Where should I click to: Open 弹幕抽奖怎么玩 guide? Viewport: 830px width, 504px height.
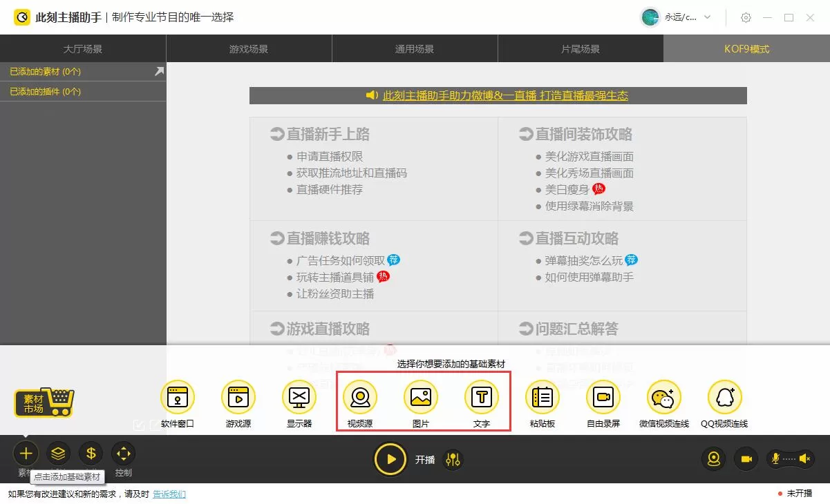[584, 261]
